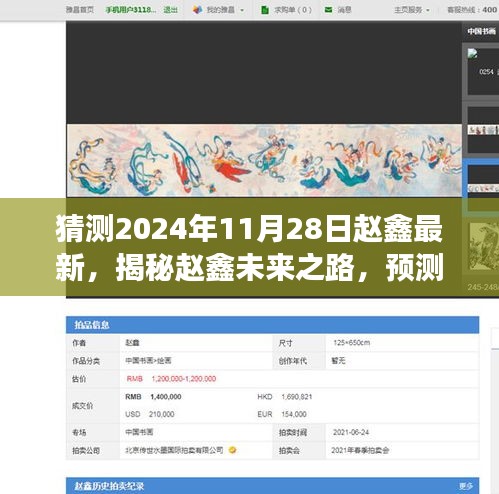499x494 pixels.
Task: Open the 2021年春季拍卖会 auction link
Action: click(360, 450)
